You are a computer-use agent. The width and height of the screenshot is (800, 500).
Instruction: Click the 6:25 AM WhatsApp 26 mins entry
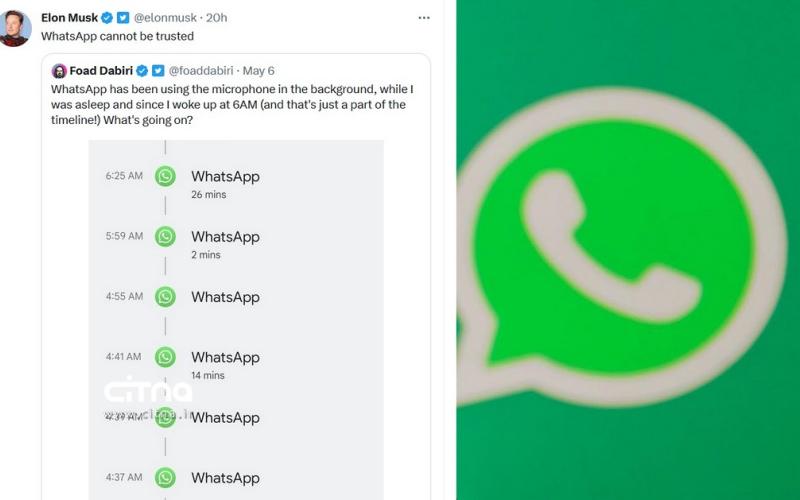(225, 184)
